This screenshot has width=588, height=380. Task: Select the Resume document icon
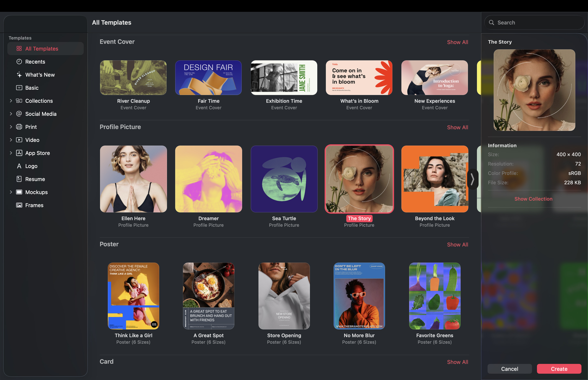tap(19, 179)
